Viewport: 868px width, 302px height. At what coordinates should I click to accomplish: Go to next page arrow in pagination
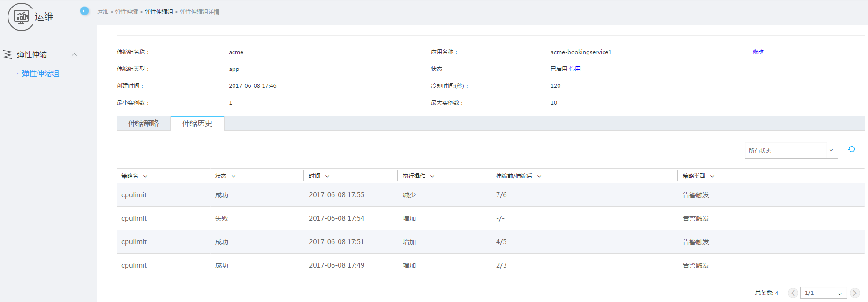click(855, 293)
